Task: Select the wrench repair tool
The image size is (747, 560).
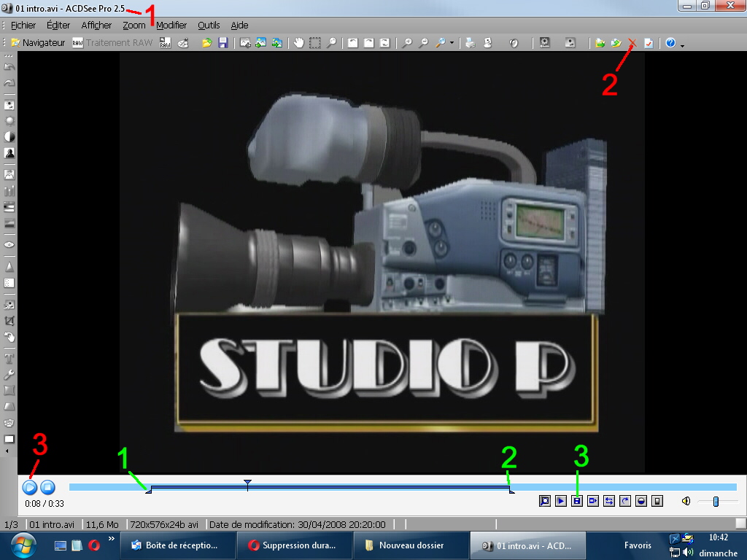Action: 9,375
